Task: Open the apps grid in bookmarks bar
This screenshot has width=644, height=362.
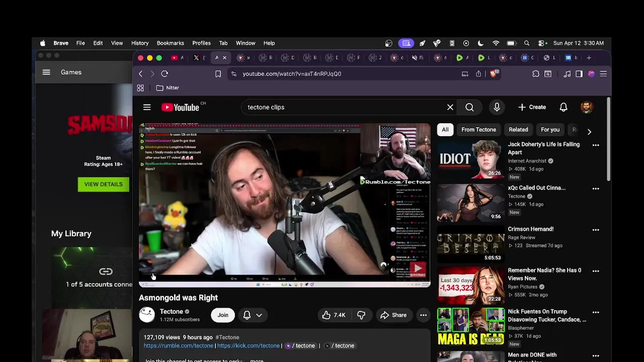Action: [x=140, y=88]
